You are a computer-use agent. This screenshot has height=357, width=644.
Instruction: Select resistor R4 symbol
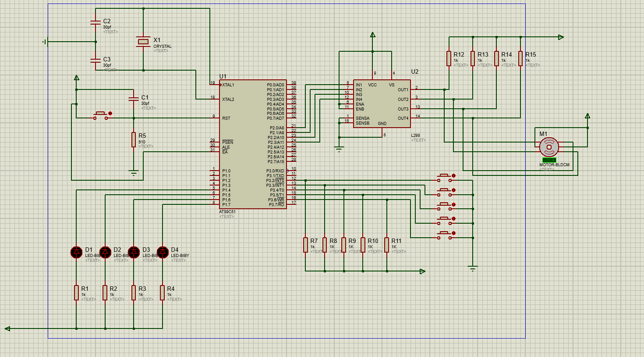pyautogui.click(x=163, y=293)
